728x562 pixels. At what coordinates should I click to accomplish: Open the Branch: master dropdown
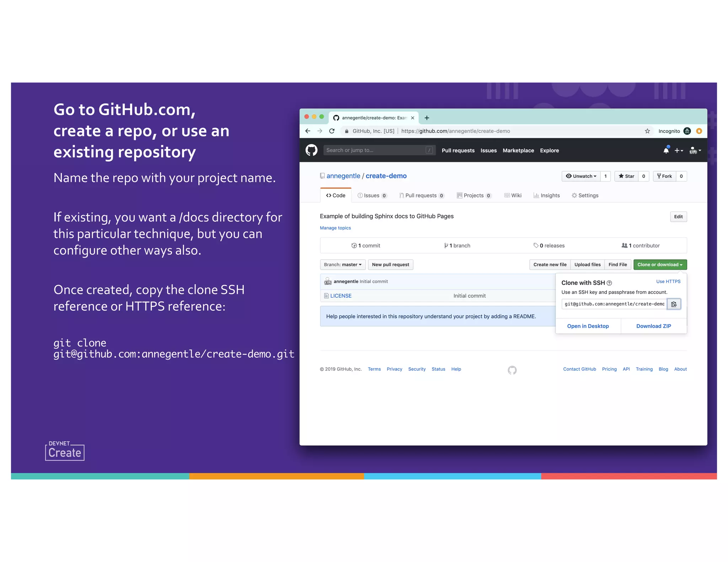[x=343, y=265]
